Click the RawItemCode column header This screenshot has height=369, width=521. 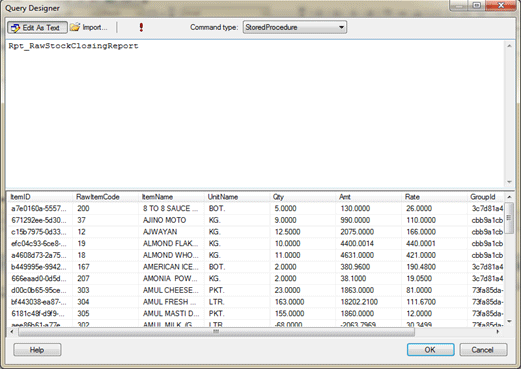105,197
